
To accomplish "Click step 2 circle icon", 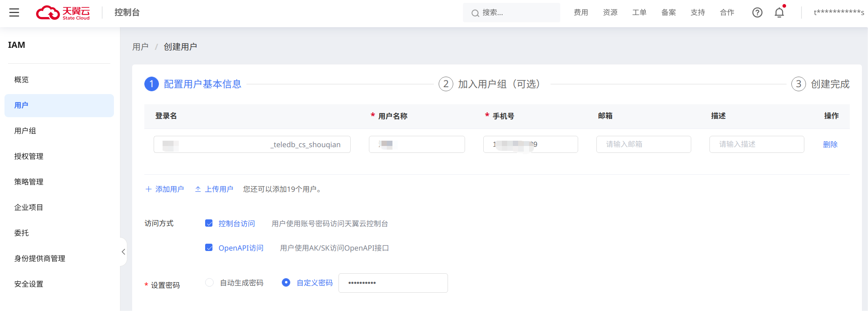I will tap(446, 84).
